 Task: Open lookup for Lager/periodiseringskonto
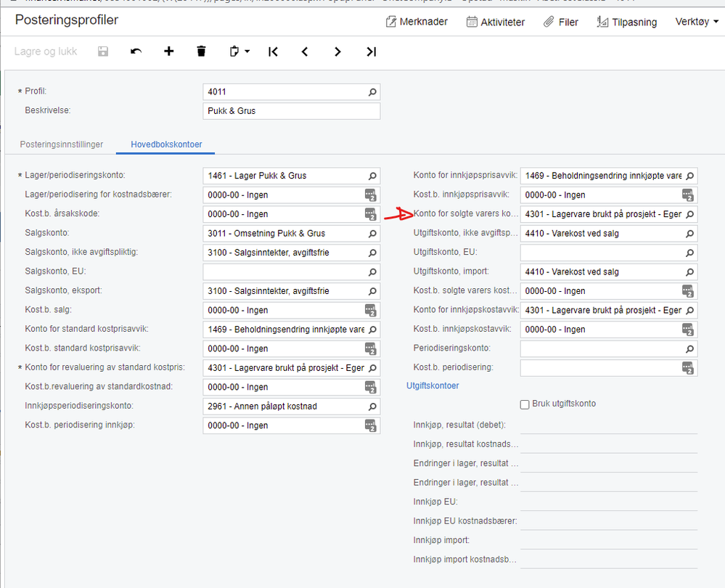pyautogui.click(x=372, y=176)
